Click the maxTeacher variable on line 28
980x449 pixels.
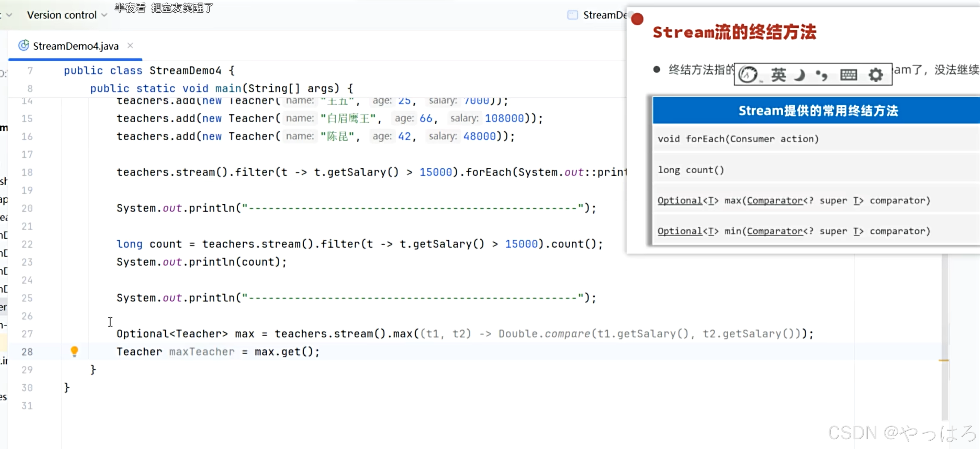click(x=202, y=352)
